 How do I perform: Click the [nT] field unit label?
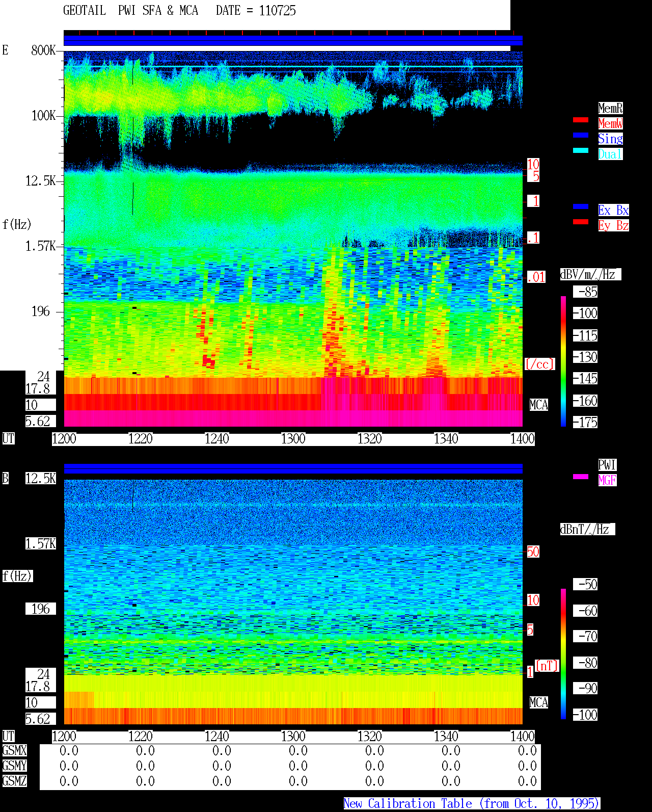pos(547,666)
